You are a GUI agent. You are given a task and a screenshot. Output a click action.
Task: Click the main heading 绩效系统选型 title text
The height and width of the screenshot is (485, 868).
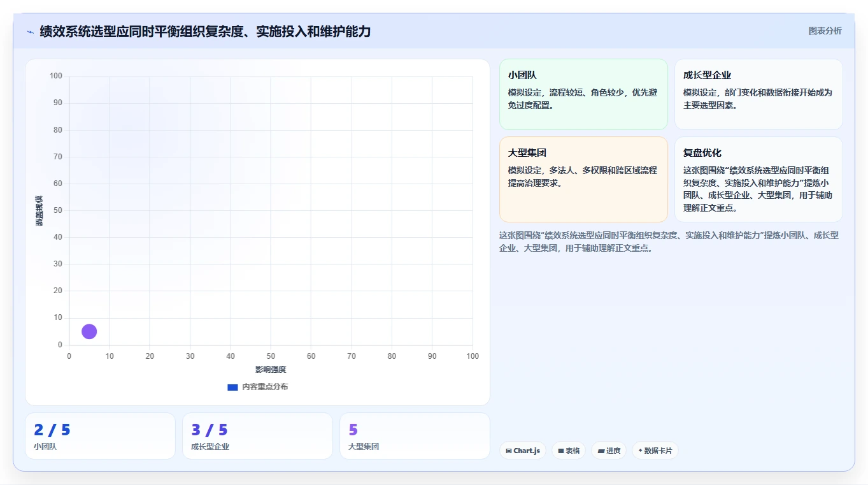(x=205, y=31)
